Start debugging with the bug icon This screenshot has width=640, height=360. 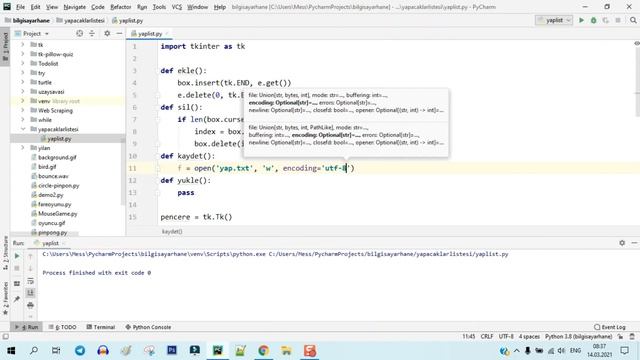tap(593, 20)
